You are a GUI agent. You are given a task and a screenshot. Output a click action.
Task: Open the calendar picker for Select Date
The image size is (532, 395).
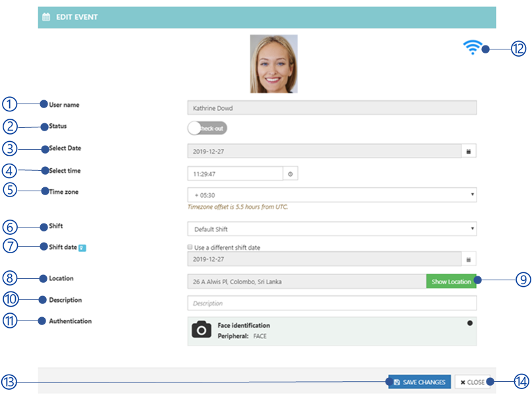[x=469, y=151]
